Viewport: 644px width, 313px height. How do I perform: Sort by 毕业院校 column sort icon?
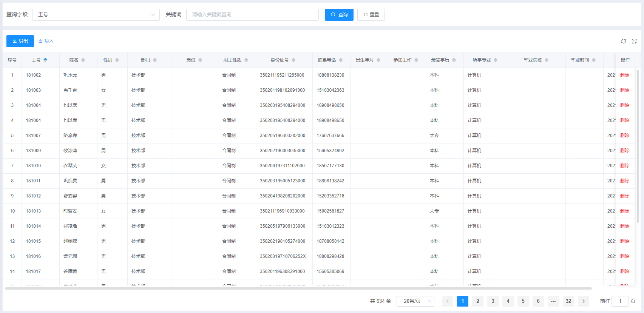(547, 60)
